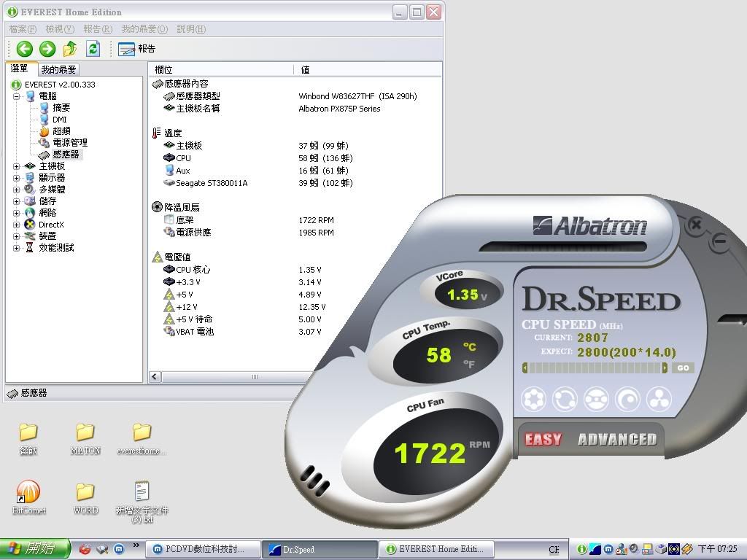Refresh the EVEREST sensor readings

click(x=93, y=49)
